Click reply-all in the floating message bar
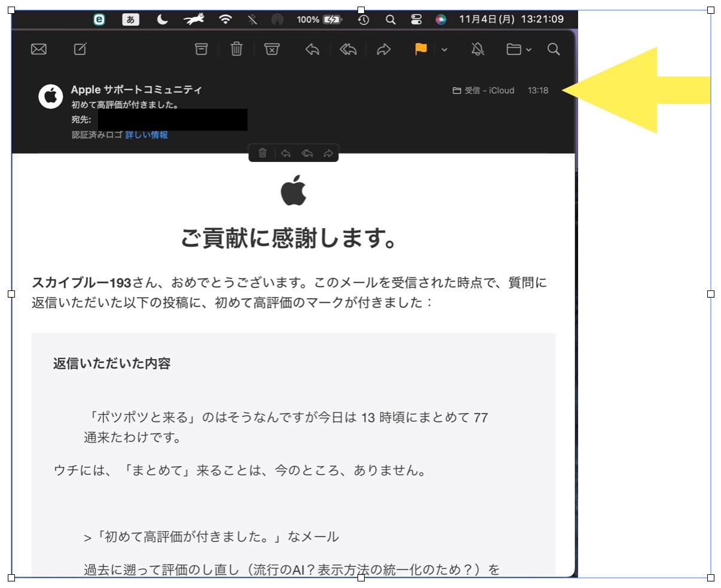Screen dimensions: 721x588 tap(307, 154)
